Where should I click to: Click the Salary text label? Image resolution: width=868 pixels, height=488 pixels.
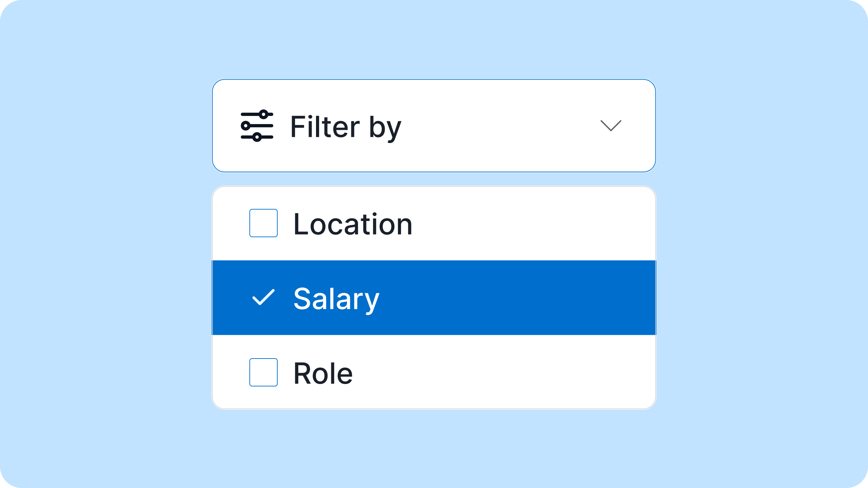(x=336, y=299)
